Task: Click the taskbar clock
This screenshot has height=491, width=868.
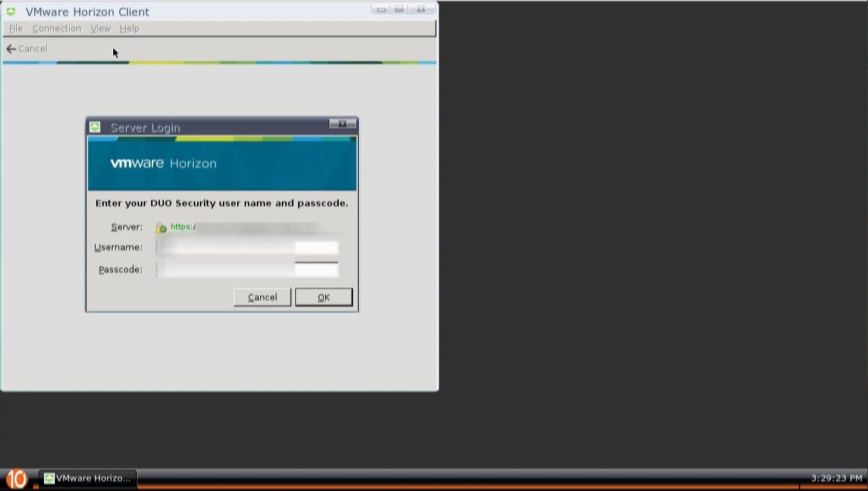Action: click(x=837, y=478)
